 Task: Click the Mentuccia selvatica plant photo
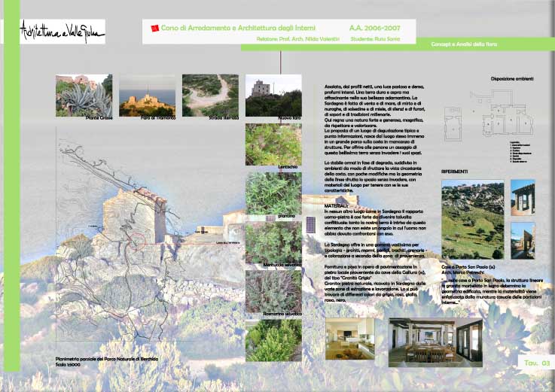(273, 243)
